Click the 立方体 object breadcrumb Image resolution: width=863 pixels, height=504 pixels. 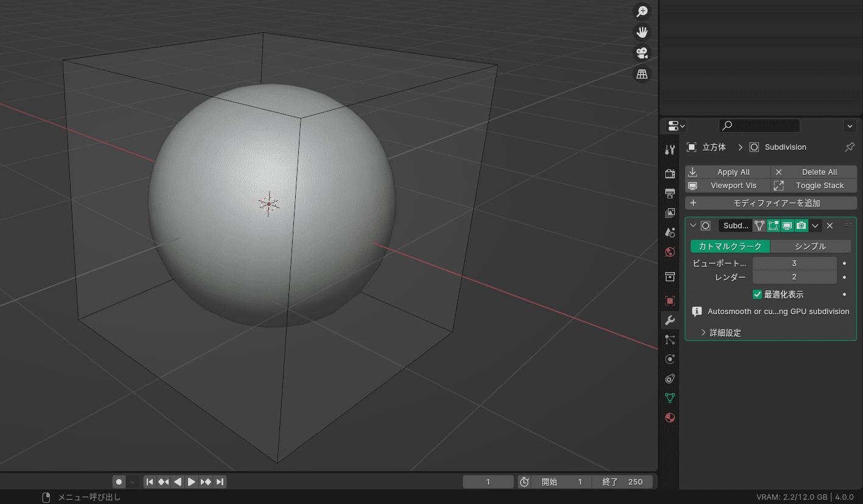[x=714, y=147]
